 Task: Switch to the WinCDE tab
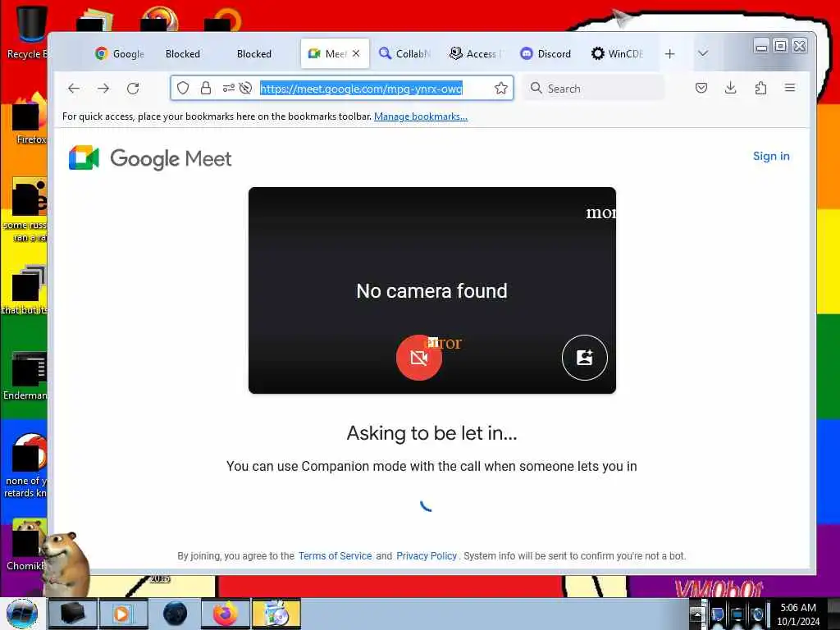pos(618,53)
